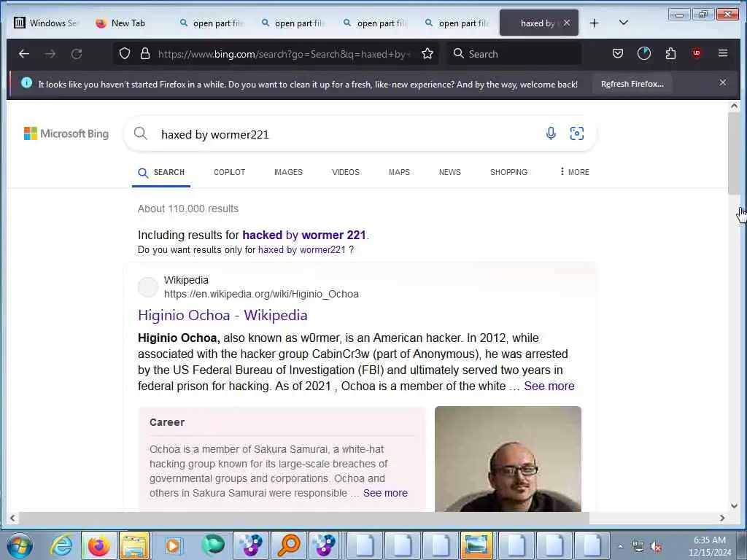Search only for 'haxed by wormer221' link
747x560 pixels.
click(301, 249)
